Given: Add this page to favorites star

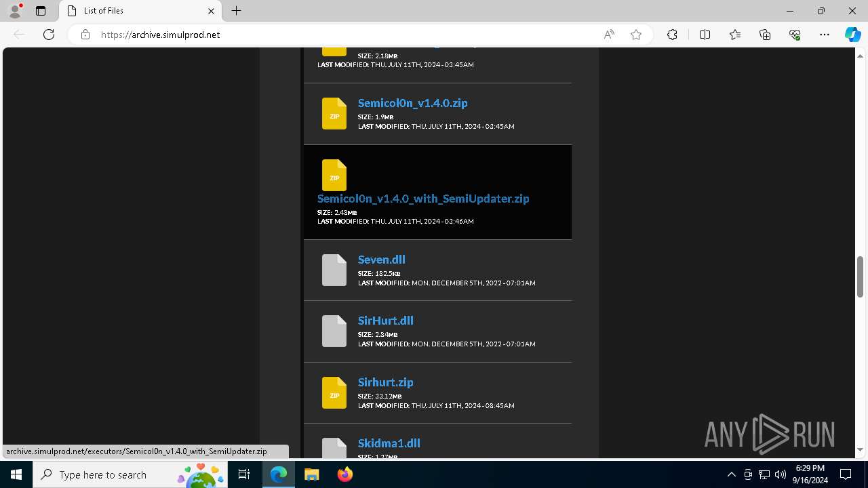Looking at the screenshot, I should click(x=636, y=35).
